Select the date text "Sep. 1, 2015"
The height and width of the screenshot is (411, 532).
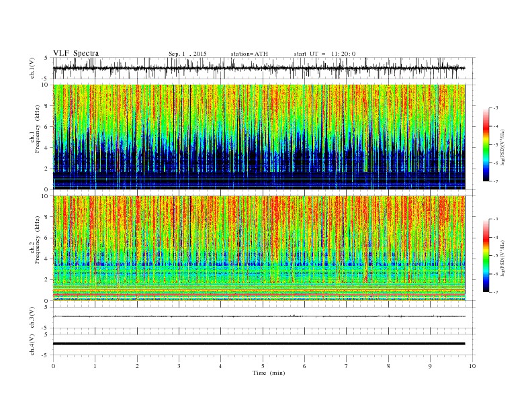[x=187, y=54]
